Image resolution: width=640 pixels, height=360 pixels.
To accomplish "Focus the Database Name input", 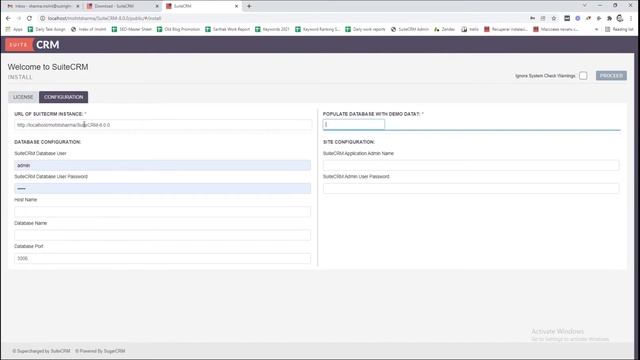I will tap(162, 235).
